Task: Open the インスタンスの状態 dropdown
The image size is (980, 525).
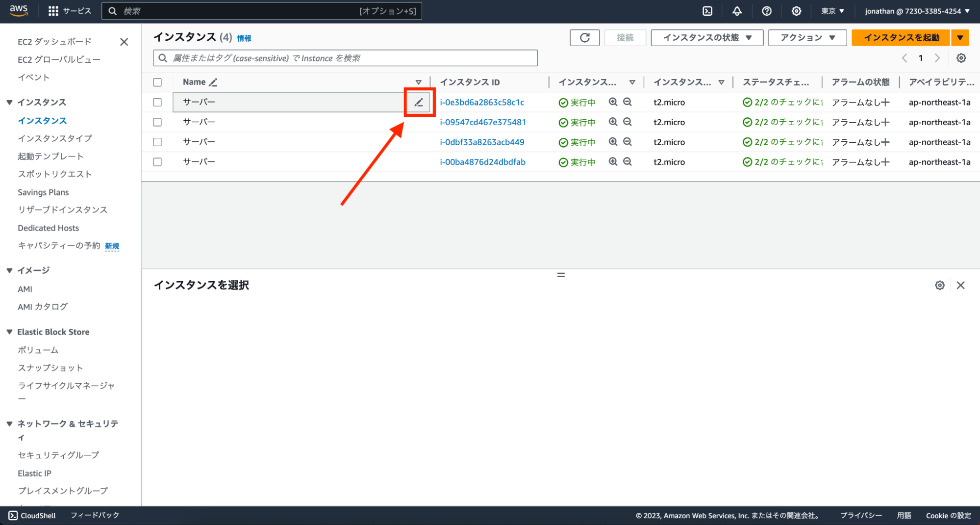Action: tap(707, 38)
